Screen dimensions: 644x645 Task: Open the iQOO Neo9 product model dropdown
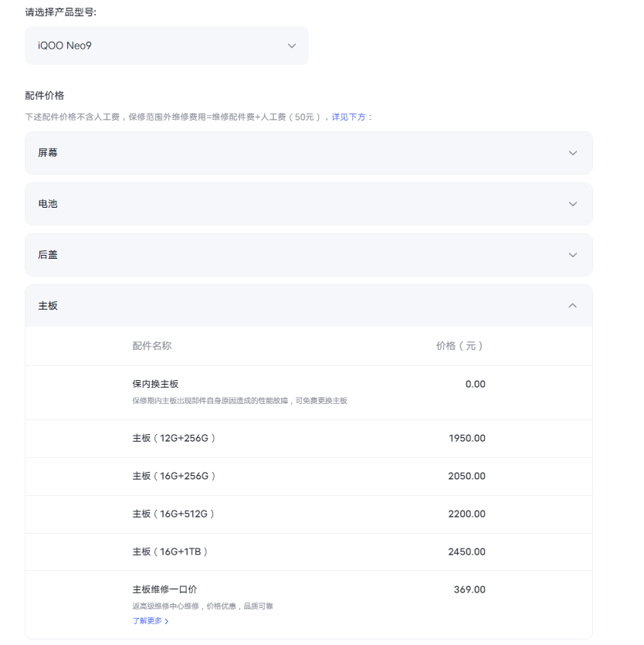pyautogui.click(x=166, y=46)
